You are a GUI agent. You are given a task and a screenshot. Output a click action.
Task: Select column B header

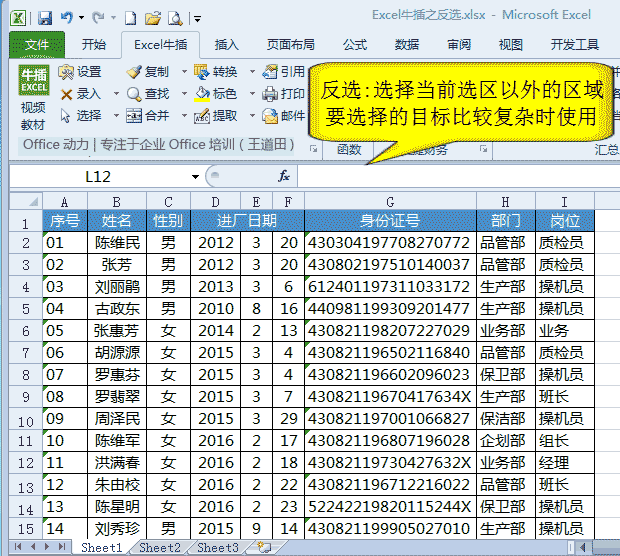pyautogui.click(x=117, y=202)
